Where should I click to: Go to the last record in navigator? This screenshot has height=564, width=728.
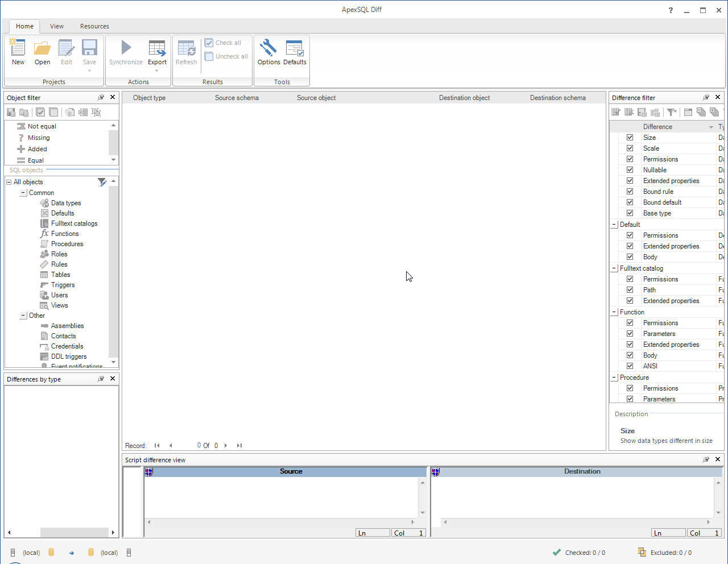[x=239, y=445]
